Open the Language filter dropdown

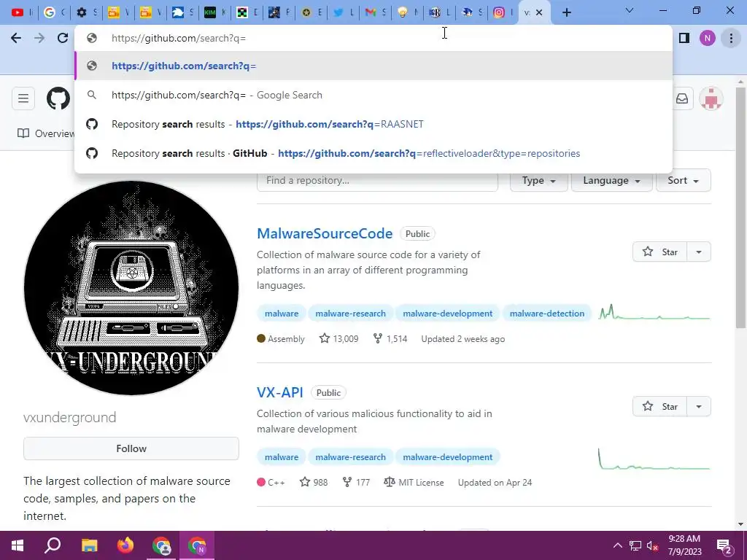(x=612, y=181)
